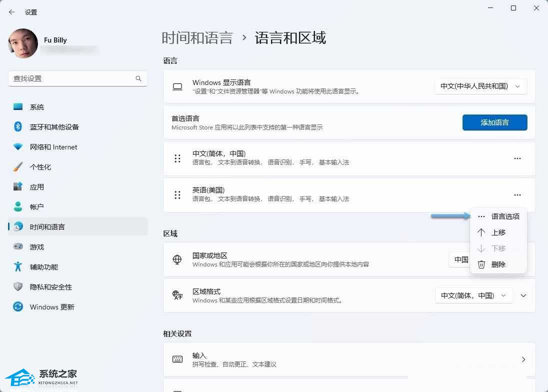Choose 语言选项 in the context menu
This screenshot has width=548, height=392.
(x=498, y=216)
